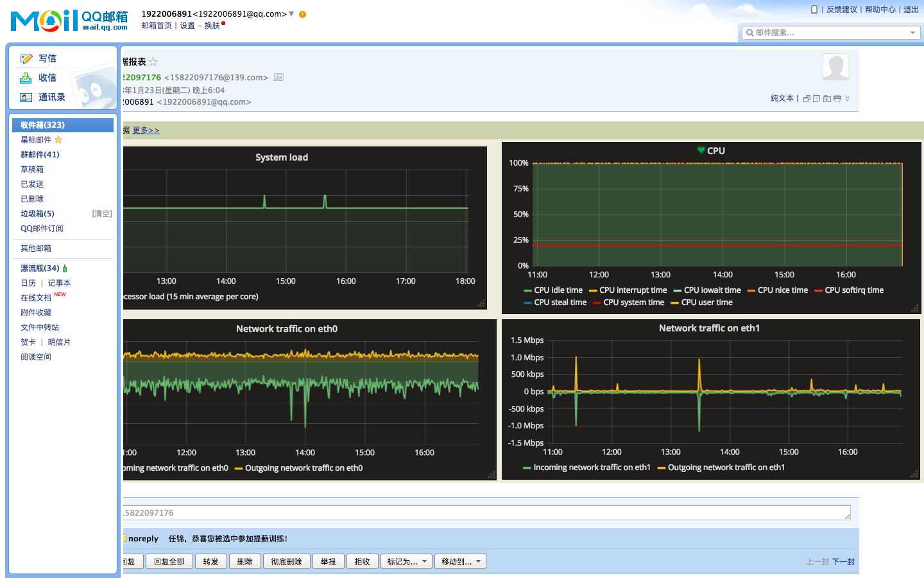Open 阅读空间 reading space
The height and width of the screenshot is (578, 924).
pyautogui.click(x=36, y=357)
